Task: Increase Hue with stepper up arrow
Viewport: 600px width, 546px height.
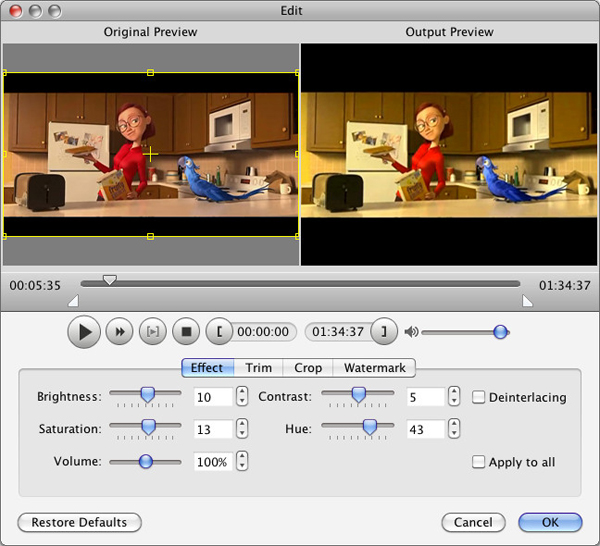Action: click(454, 424)
